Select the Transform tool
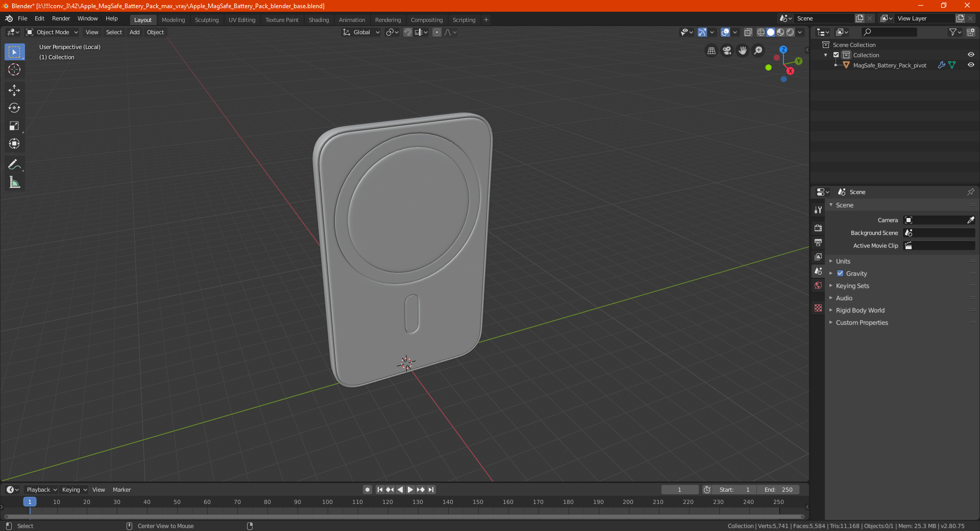The width and height of the screenshot is (980, 531). 14,143
